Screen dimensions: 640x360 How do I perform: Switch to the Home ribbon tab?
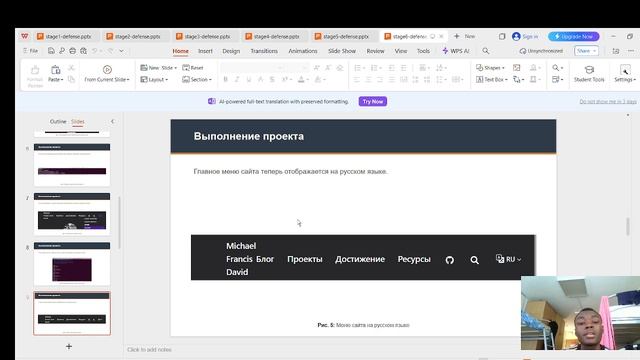pyautogui.click(x=180, y=51)
